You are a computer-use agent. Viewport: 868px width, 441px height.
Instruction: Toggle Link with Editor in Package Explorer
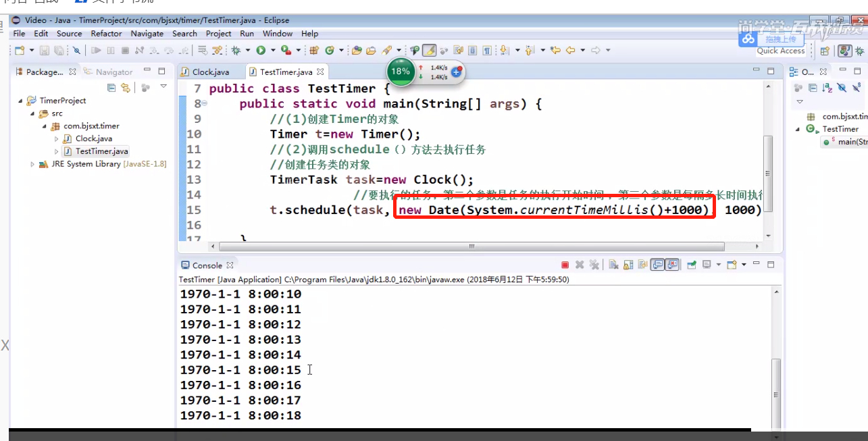125,88
